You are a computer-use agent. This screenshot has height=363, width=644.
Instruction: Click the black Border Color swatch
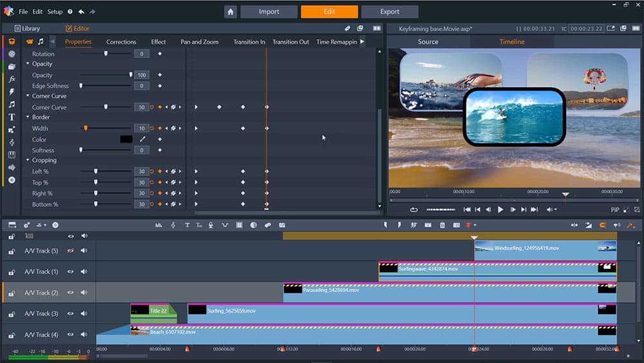pos(126,139)
